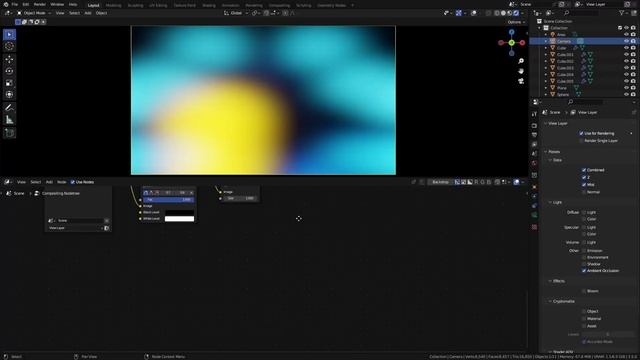
Task: Select the Measure tool
Action: pos(9,120)
